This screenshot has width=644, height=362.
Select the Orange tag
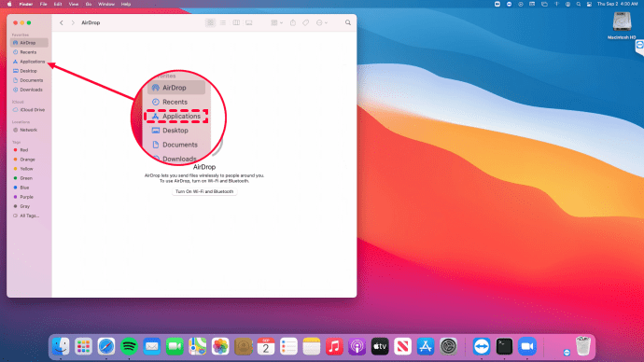coord(29,160)
